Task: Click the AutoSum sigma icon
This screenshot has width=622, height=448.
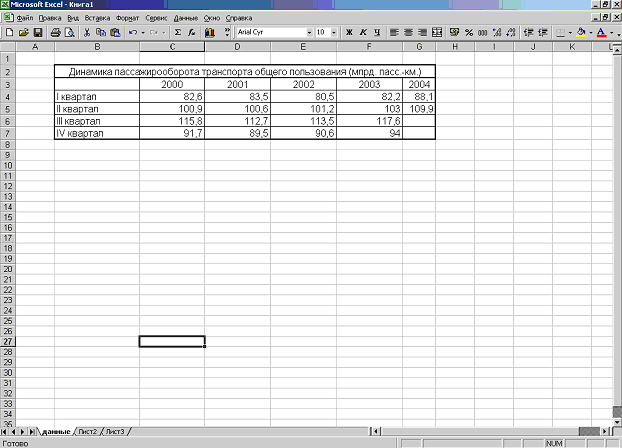Action: pos(177,33)
